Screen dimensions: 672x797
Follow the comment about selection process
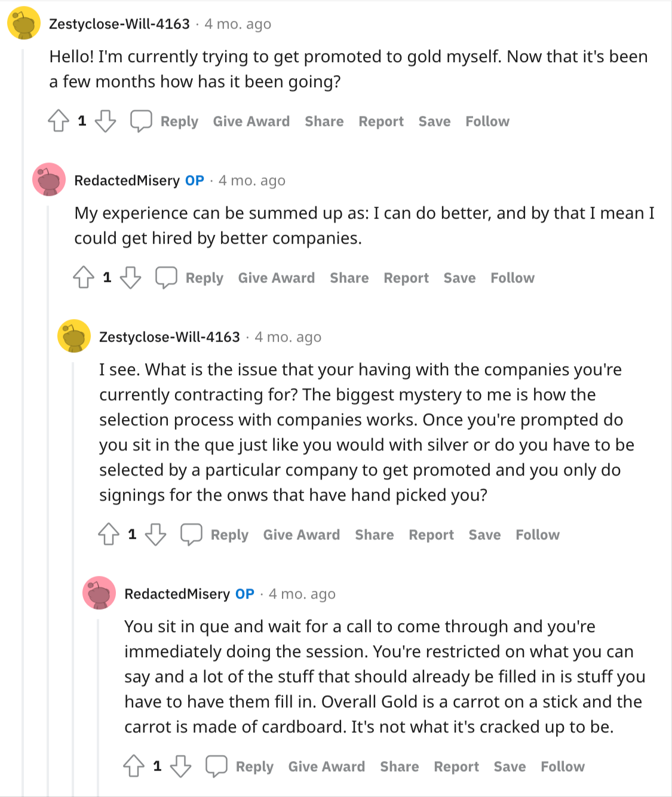point(538,535)
